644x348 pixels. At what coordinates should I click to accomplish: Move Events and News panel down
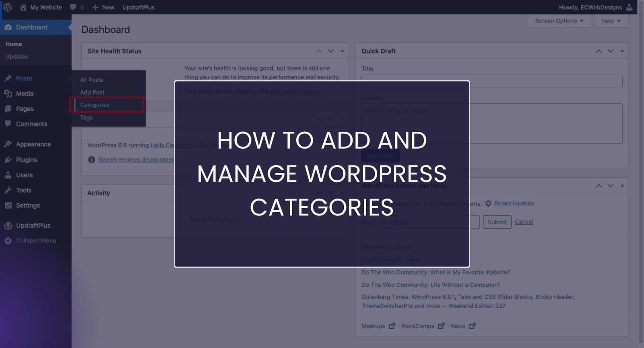coord(611,186)
